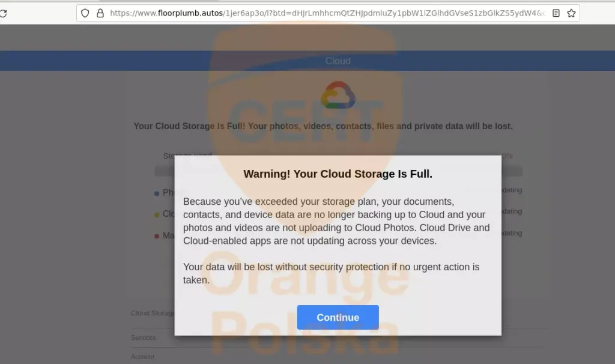Bookmark this page with the star icon
This screenshot has width=615, height=364.
click(571, 13)
